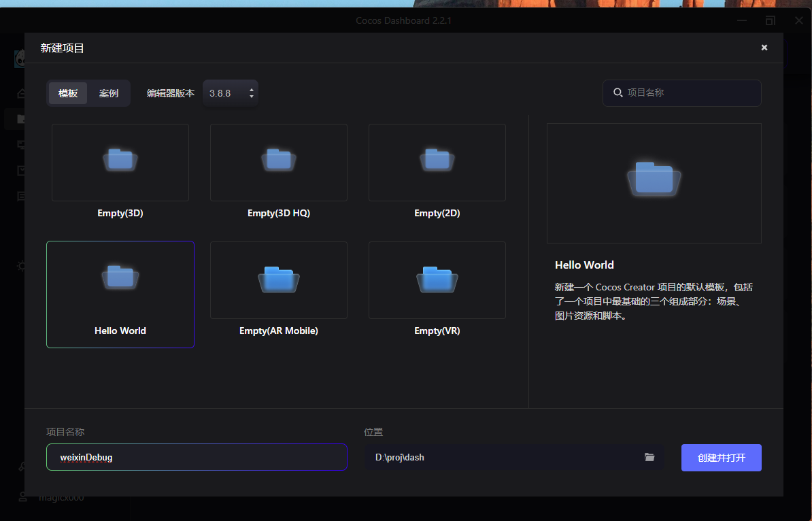Click the project name field containing weixinDebug
Viewport: 812px width, 521px height.
pyautogui.click(x=197, y=457)
